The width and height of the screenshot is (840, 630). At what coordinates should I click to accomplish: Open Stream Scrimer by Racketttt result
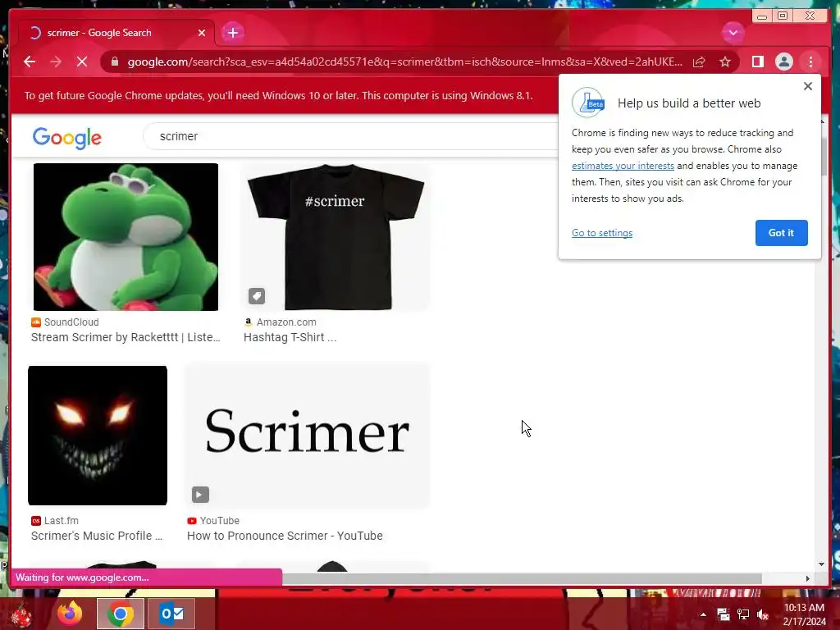click(126, 337)
